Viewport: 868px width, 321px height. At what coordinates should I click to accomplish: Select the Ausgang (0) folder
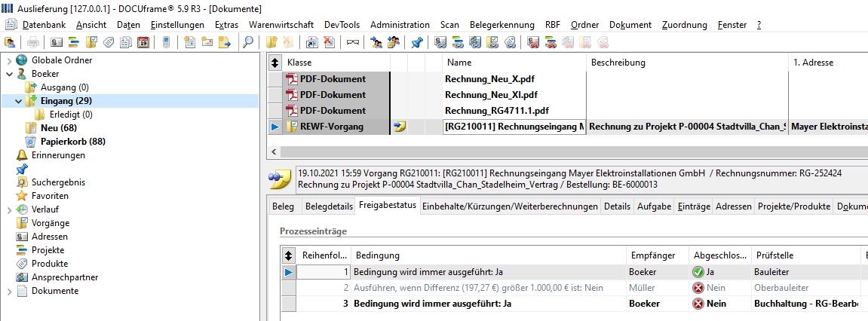point(64,87)
